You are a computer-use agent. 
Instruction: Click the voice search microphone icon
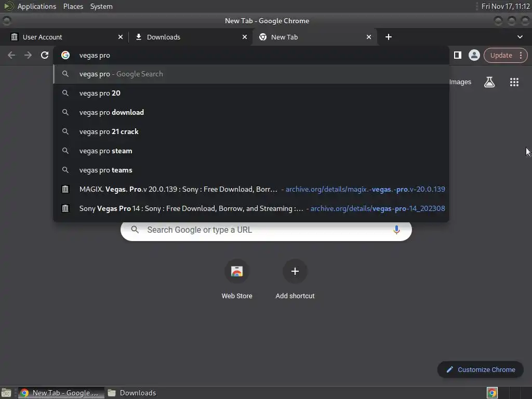click(x=396, y=230)
